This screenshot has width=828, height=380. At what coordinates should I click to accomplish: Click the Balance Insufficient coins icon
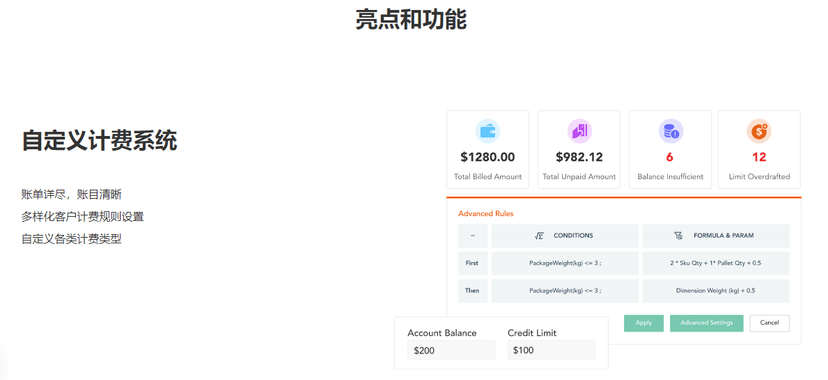[x=671, y=131]
